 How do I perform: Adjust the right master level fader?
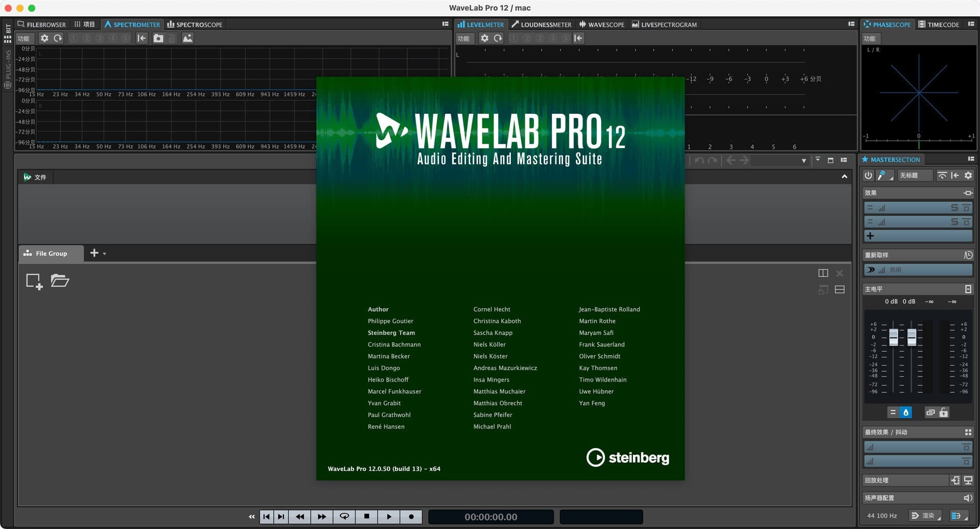click(x=912, y=337)
